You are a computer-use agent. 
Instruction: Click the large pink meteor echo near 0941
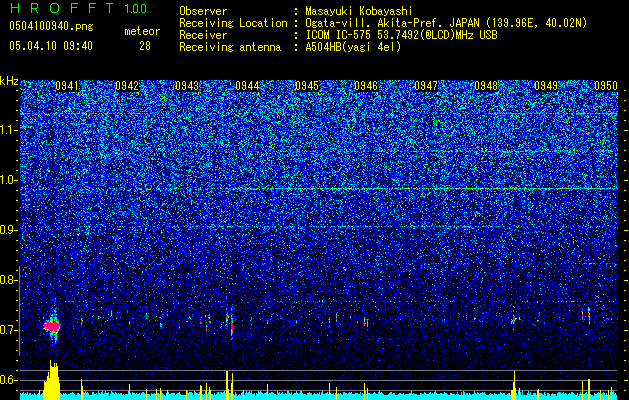52,326
